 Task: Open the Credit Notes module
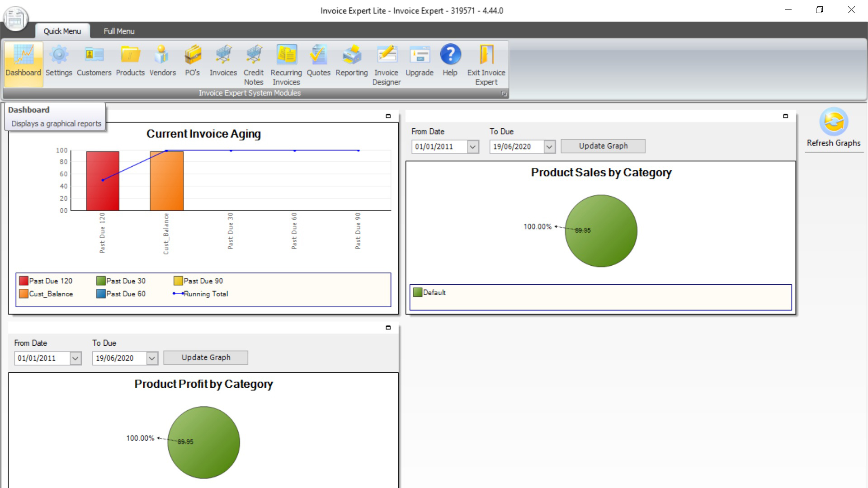tap(254, 64)
